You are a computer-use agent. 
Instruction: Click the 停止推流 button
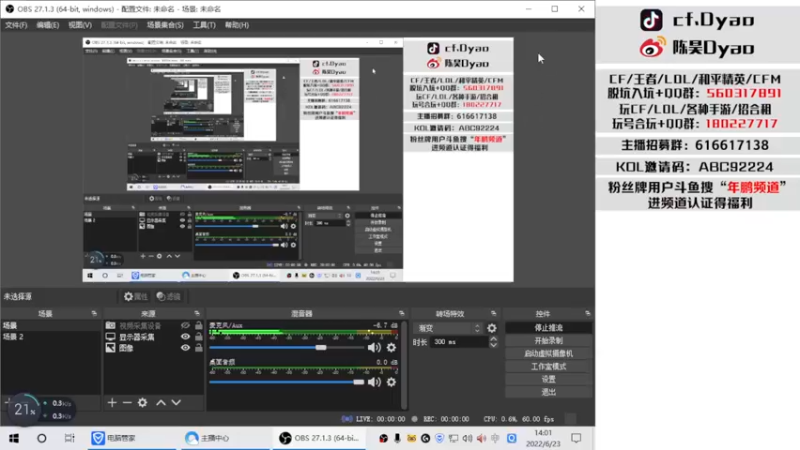548,328
